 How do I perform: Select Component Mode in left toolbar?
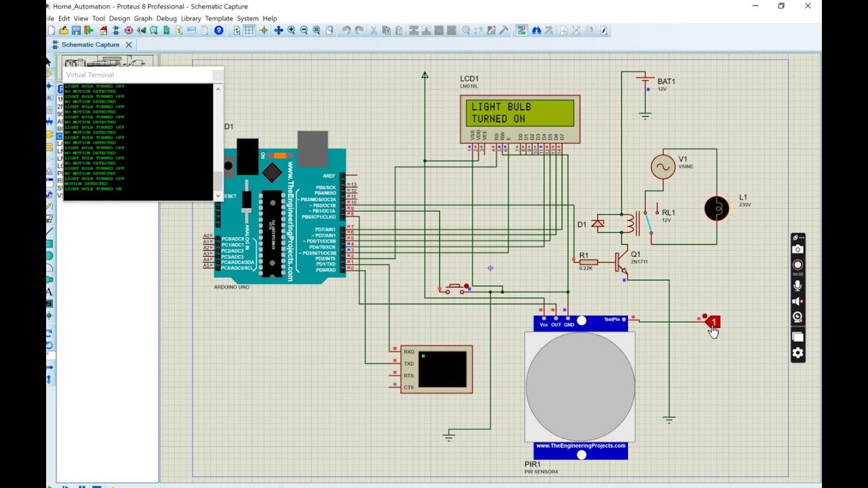pos(50,74)
